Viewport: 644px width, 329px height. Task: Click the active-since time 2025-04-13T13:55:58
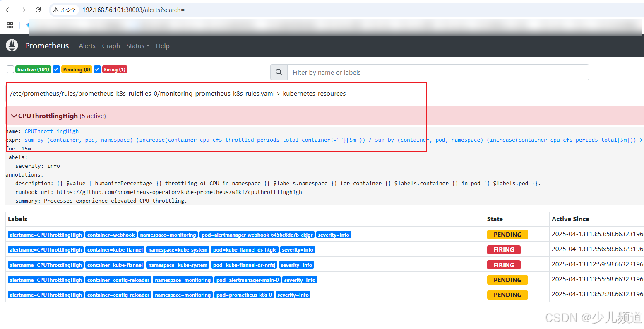[598, 279]
